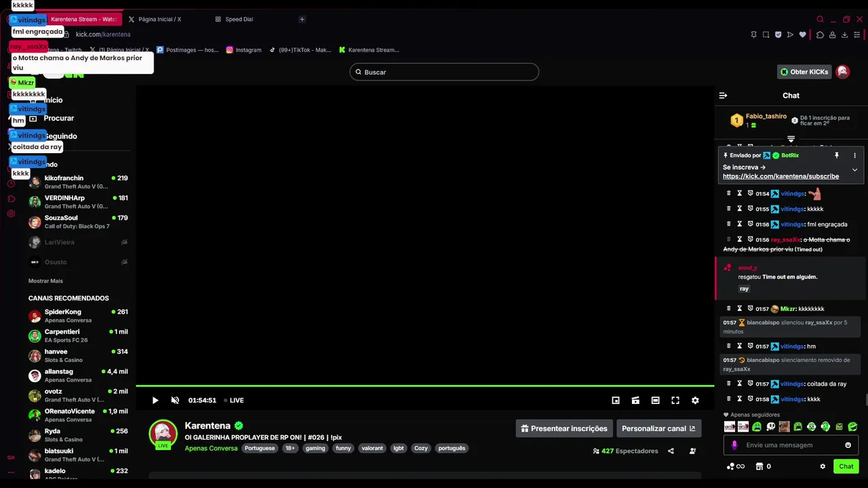
Task: Open browser downloads icon
Action: pos(845,35)
